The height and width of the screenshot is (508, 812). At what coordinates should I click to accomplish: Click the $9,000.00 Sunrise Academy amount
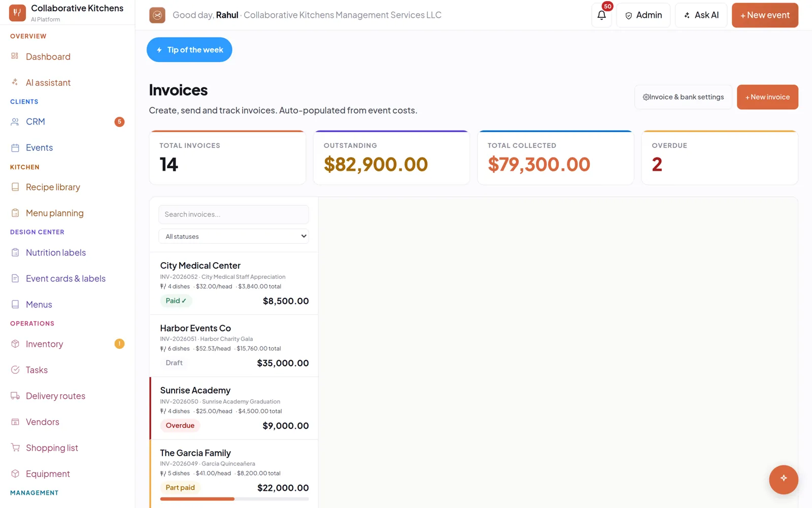(286, 426)
